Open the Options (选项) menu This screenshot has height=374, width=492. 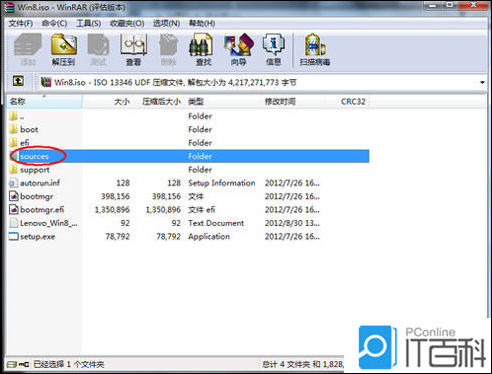[166, 23]
